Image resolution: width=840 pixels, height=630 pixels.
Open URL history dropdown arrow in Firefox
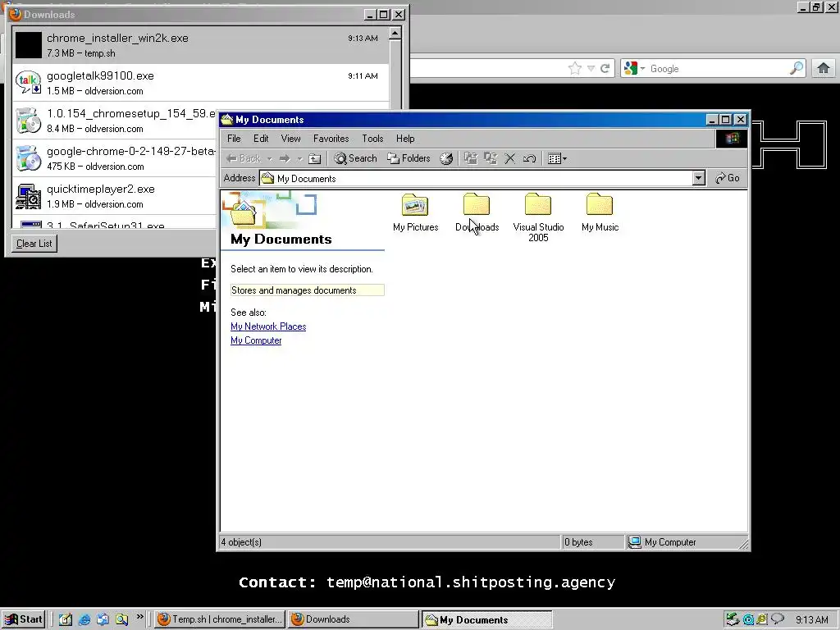(x=591, y=69)
